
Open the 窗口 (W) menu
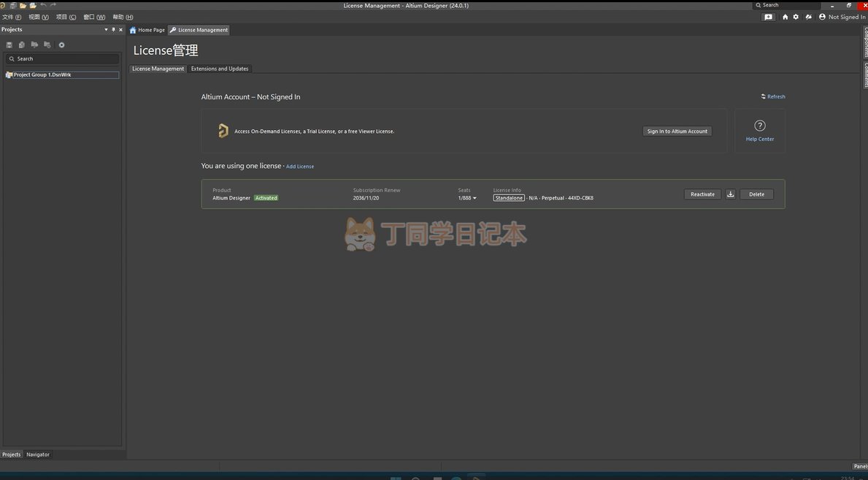[94, 18]
